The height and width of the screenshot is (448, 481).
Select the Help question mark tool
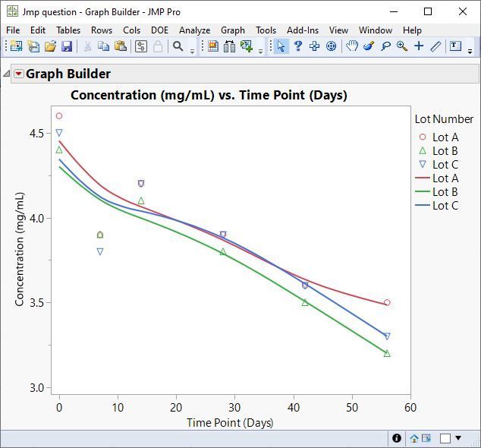[297, 46]
